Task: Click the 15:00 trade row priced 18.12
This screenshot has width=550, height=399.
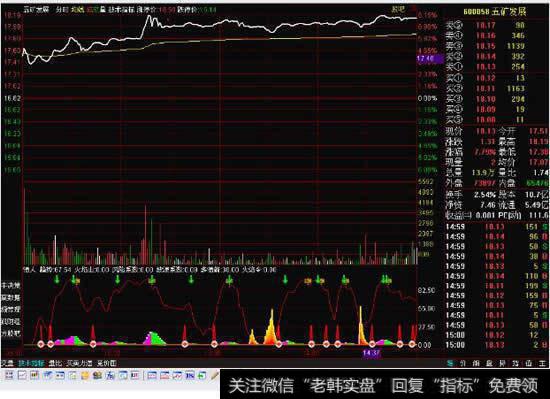Action: (496, 335)
